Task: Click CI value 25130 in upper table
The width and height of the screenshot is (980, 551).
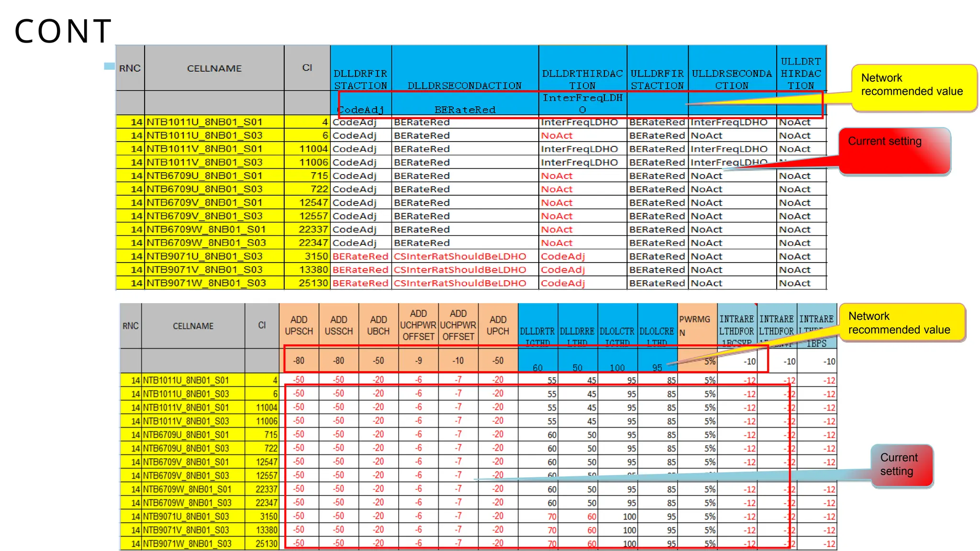Action: pos(313,283)
